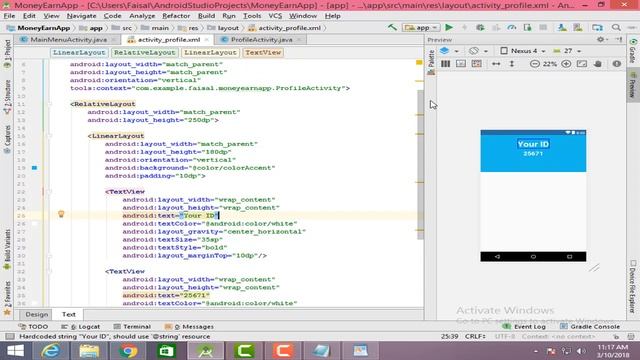Click Attach debugger to Android process icon
Viewport: 640px width, 360px height.
coord(527,27)
